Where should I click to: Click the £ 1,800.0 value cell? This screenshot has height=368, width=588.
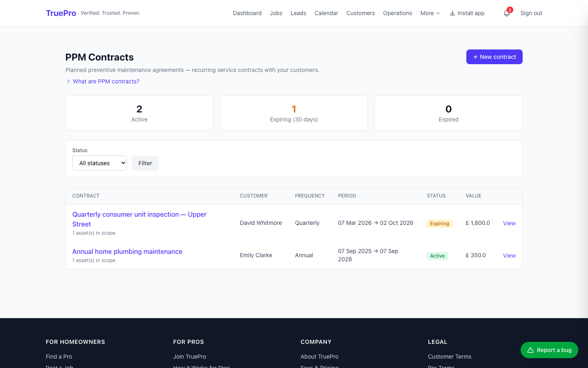pos(478,223)
